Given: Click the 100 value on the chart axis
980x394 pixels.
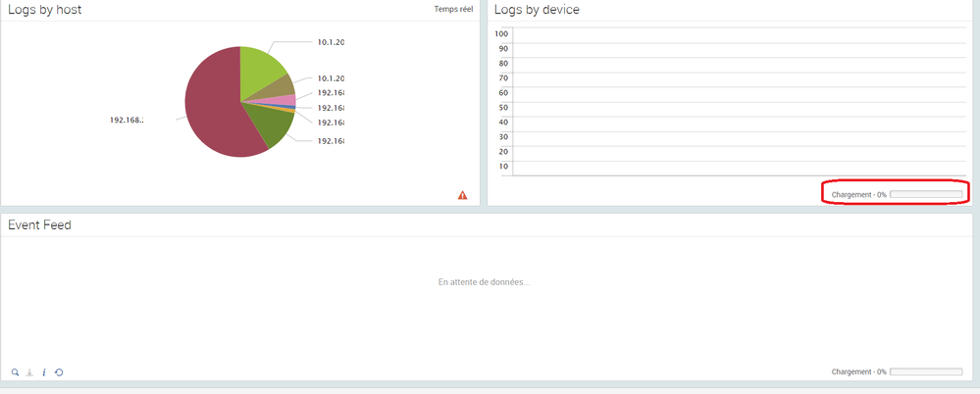Looking at the screenshot, I should [501, 33].
